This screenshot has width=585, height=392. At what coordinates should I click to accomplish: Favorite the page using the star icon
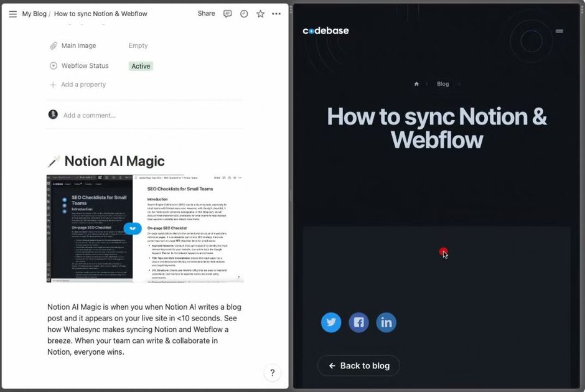tap(260, 13)
